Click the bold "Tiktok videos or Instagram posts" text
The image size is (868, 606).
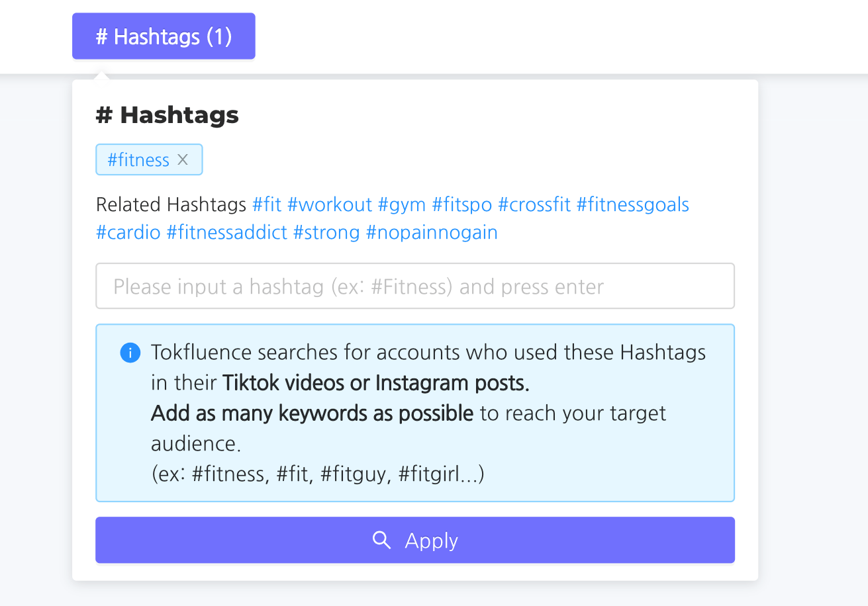376,383
